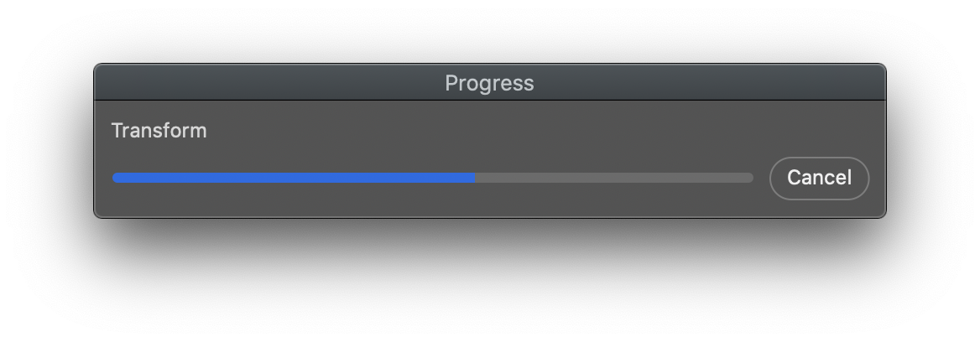The width and height of the screenshot is (980, 342).
Task: Click the blue filled progress bar portion
Action: (x=293, y=178)
